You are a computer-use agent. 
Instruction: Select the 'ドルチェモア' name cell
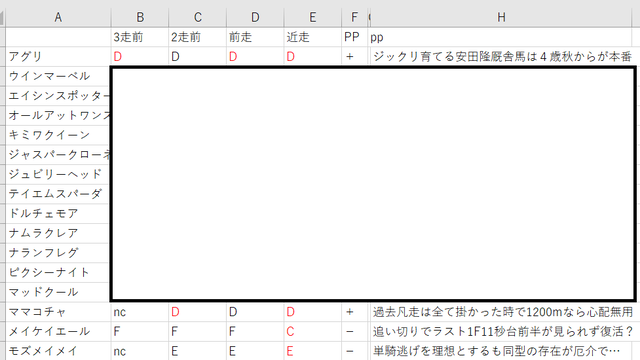(x=58, y=213)
